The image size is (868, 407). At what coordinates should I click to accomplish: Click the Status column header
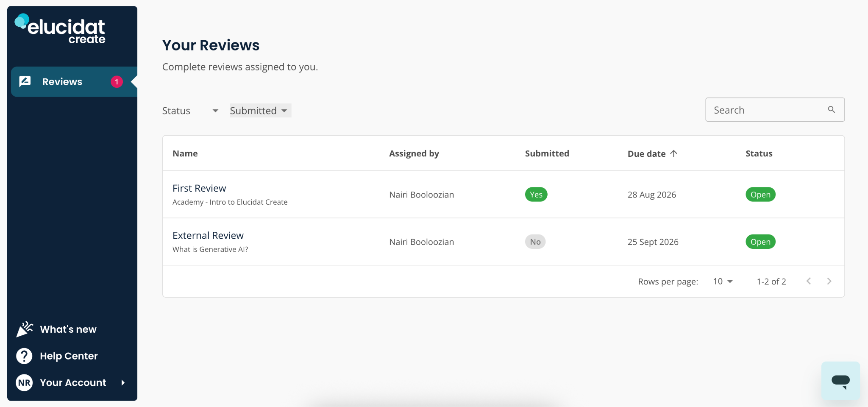coord(759,153)
